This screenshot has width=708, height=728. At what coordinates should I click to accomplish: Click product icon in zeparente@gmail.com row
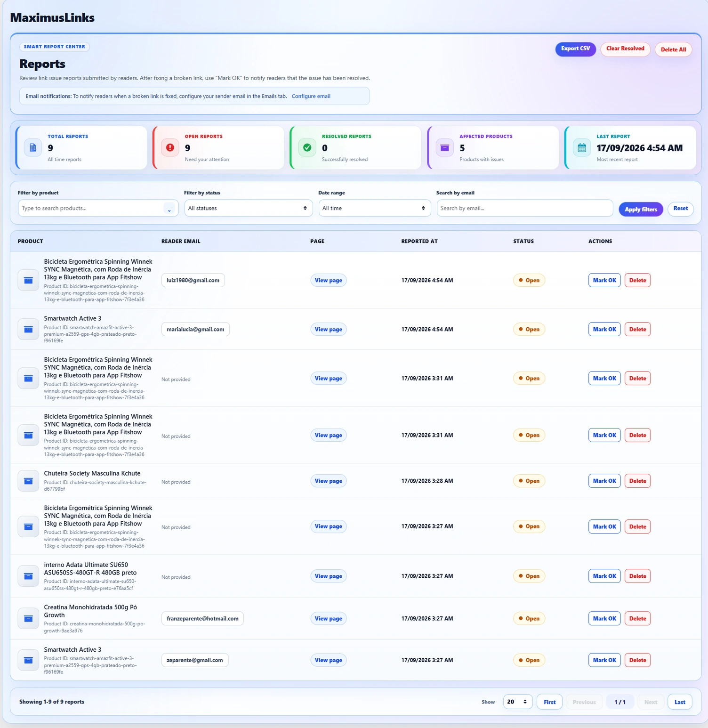pos(28,660)
